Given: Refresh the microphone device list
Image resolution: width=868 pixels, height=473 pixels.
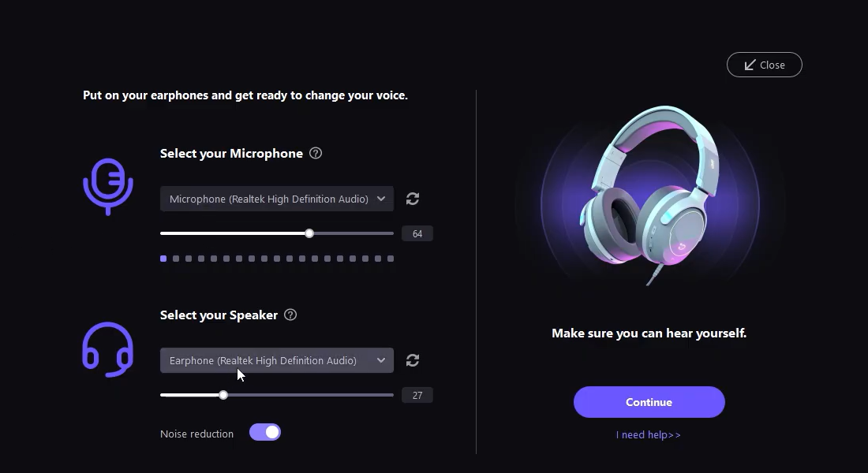Looking at the screenshot, I should (x=413, y=199).
